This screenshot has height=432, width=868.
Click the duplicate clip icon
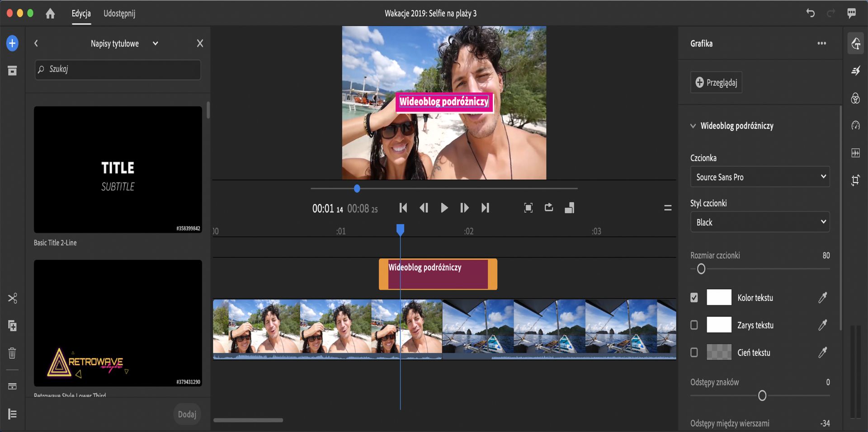point(12,325)
